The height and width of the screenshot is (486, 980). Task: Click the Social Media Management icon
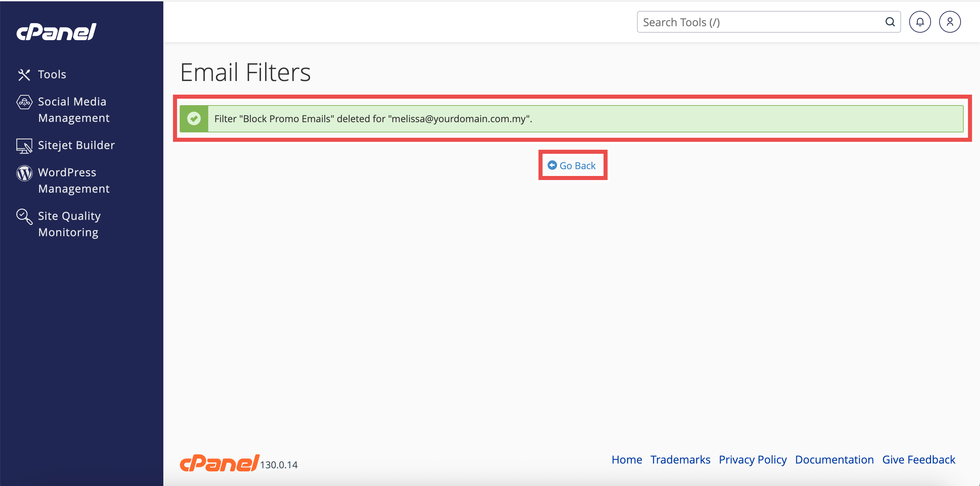(24, 102)
